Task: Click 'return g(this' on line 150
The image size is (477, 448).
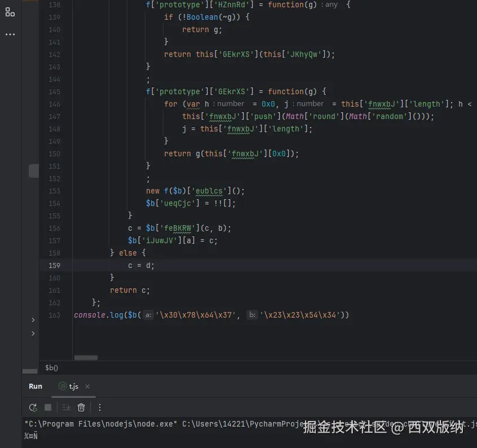Action: pyautogui.click(x=193, y=154)
